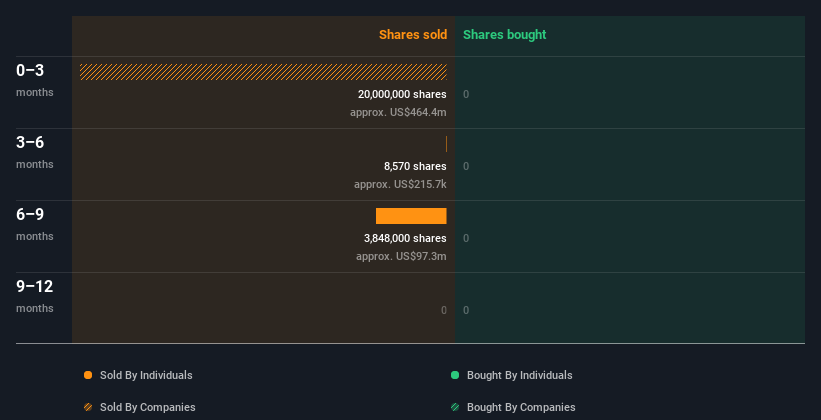Click the 0–3 months row label

tap(35, 80)
